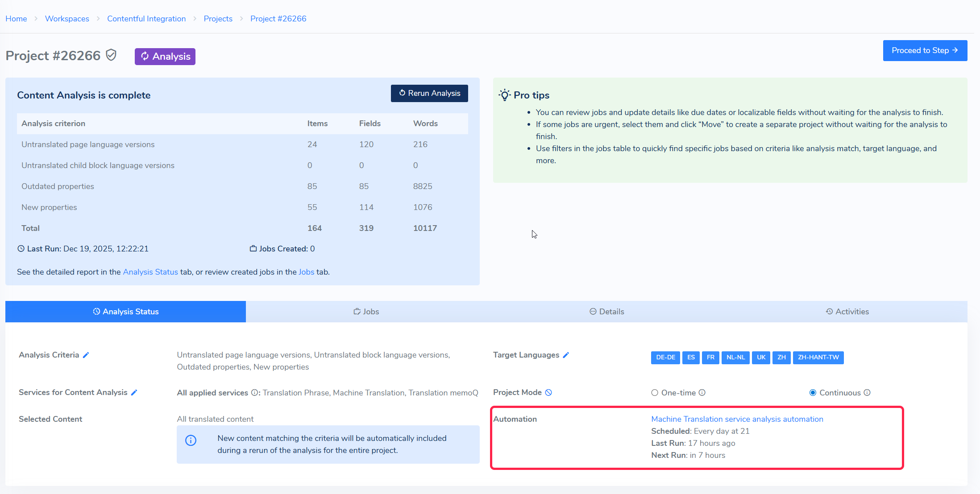The width and height of the screenshot is (980, 494).
Task: Click the All translated content text
Action: [x=215, y=419]
